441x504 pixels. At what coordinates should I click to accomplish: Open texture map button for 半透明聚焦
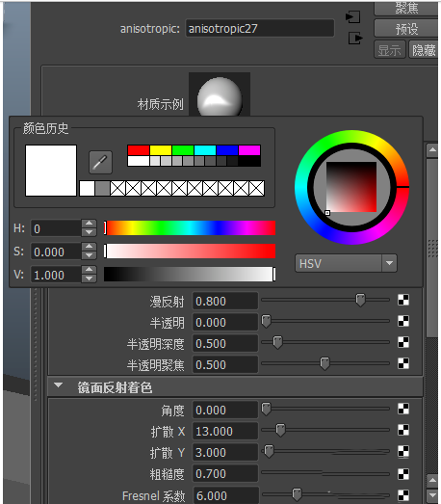(x=403, y=363)
